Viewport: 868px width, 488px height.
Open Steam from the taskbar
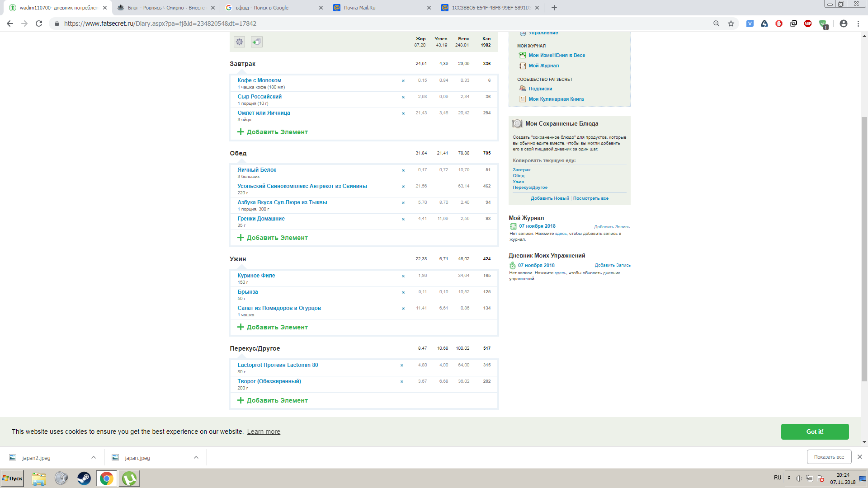click(84, 479)
